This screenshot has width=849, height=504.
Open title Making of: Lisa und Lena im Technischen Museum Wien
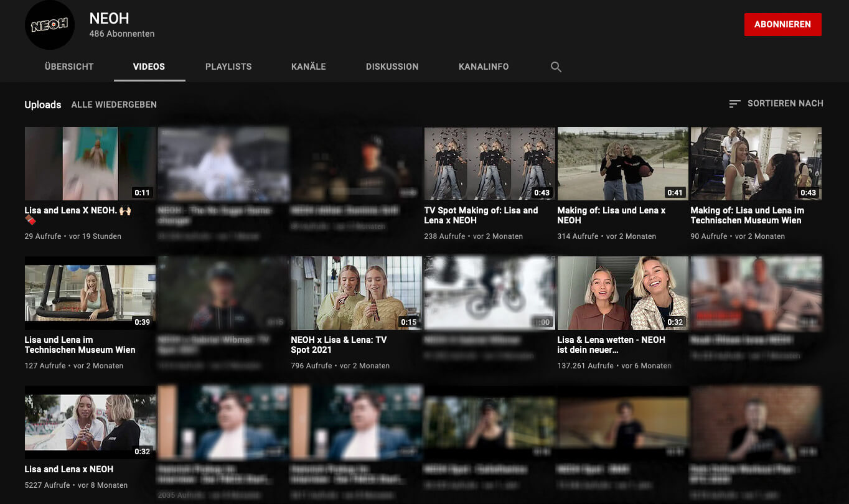[748, 215]
